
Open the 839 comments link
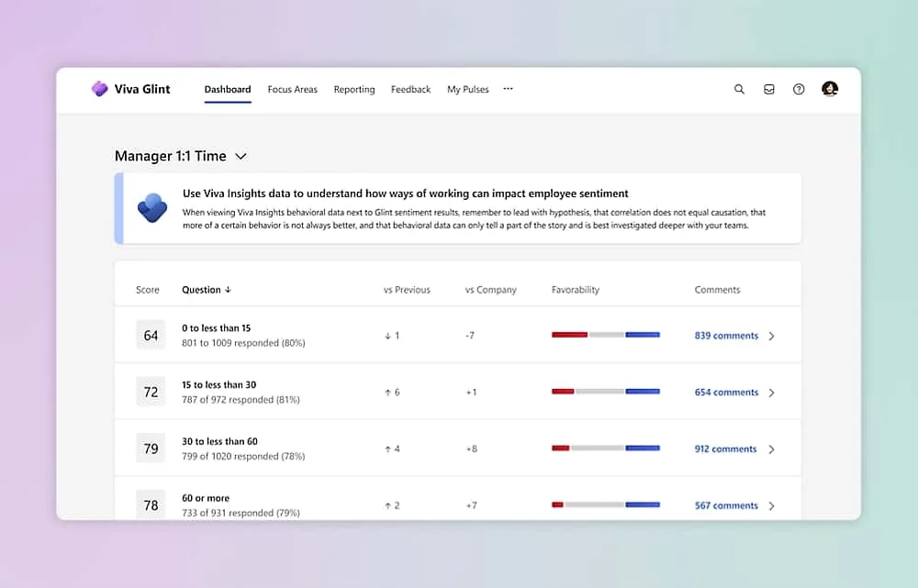pyautogui.click(x=726, y=336)
